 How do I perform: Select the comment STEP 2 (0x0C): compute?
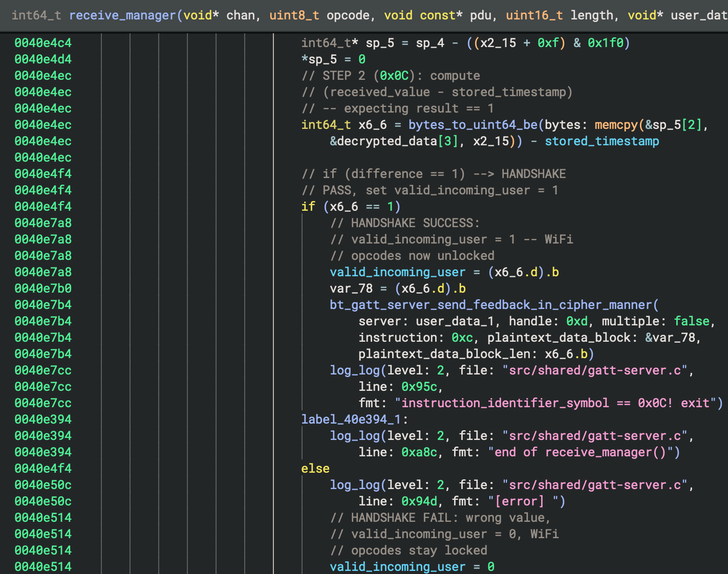click(x=391, y=76)
